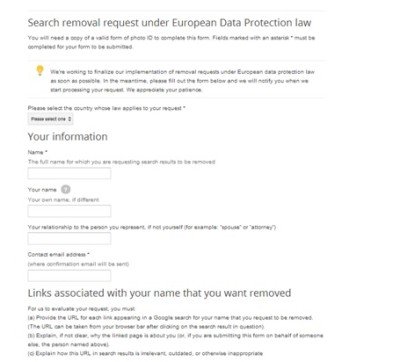The width and height of the screenshot is (400, 362).
Task: Click the 'Links associated with your name' heading
Action: tap(159, 293)
